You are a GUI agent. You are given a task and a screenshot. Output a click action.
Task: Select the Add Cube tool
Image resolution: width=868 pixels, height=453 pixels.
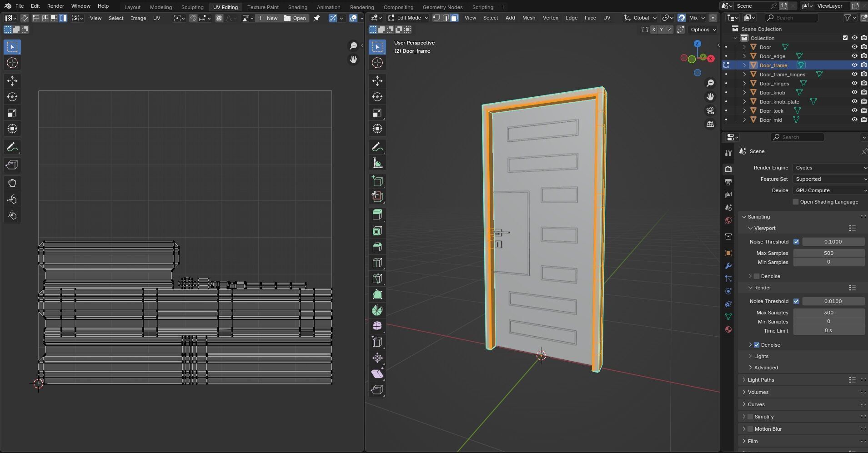(377, 181)
